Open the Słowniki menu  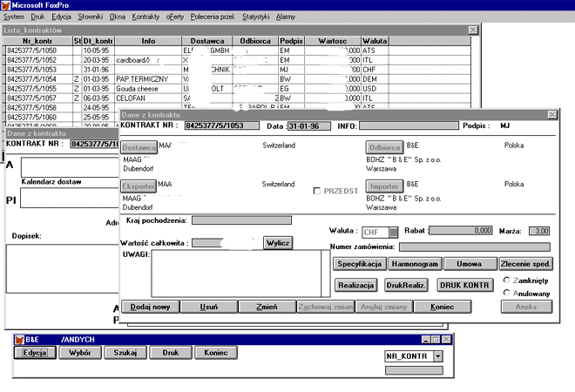91,17
